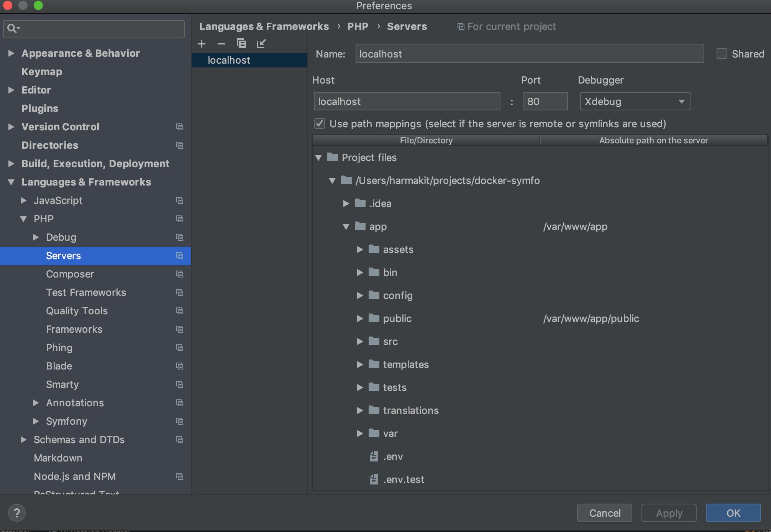Image resolution: width=771 pixels, height=532 pixels.
Task: Click the project-level icon beside Composer
Action: 179,274
